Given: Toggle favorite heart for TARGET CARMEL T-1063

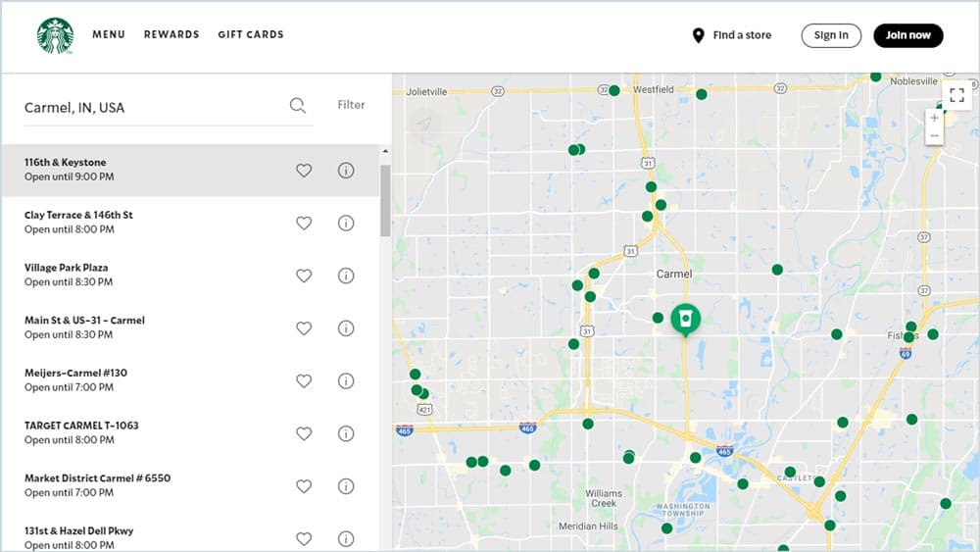Looking at the screenshot, I should point(304,433).
